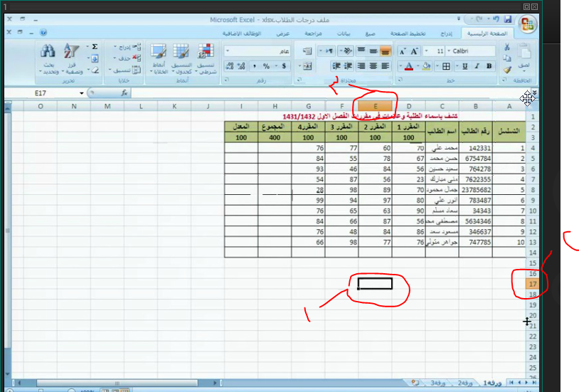The width and height of the screenshot is (579, 392).
Task: Open borders style dropdown arrow
Action: tap(437, 66)
